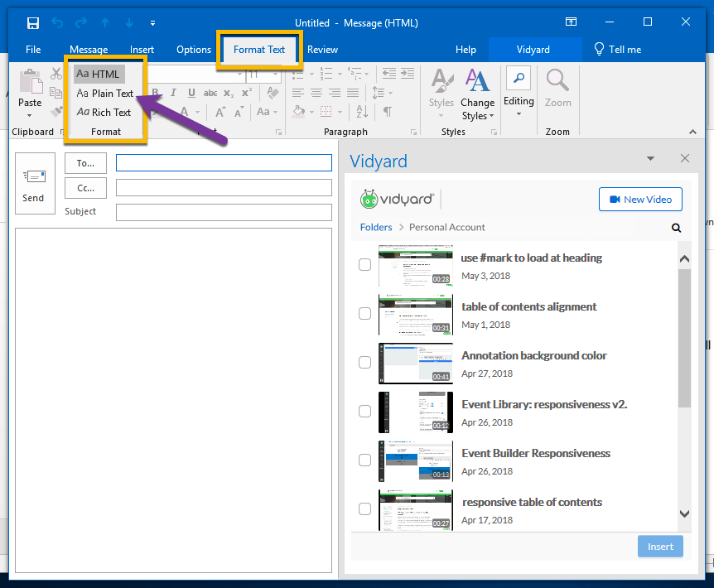Click the paragraph Shading paint bucket

[299, 112]
